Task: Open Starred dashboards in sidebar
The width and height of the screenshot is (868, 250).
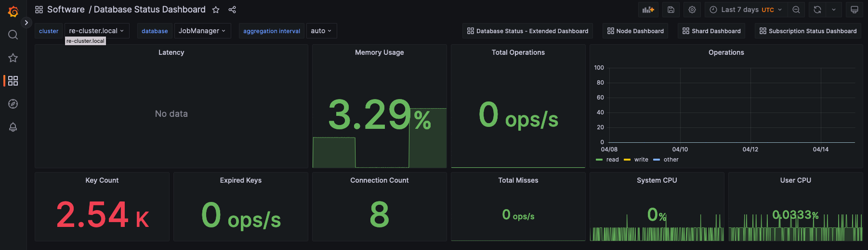Action: 13,58
